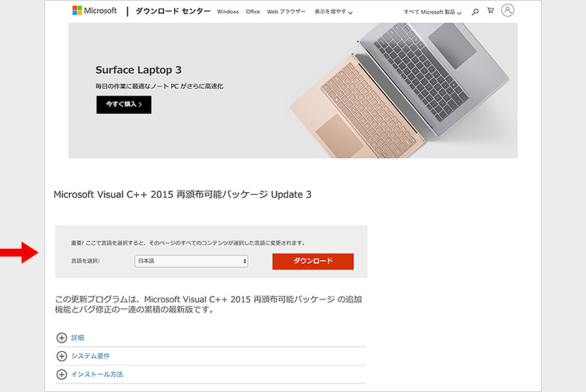Expand the 詳細 section link
This screenshot has height=392, width=586.
coord(78,338)
